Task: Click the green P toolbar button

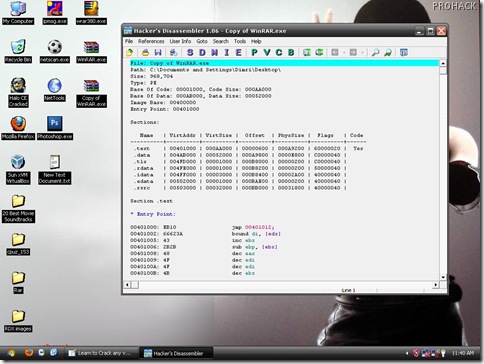Action: tap(255, 52)
